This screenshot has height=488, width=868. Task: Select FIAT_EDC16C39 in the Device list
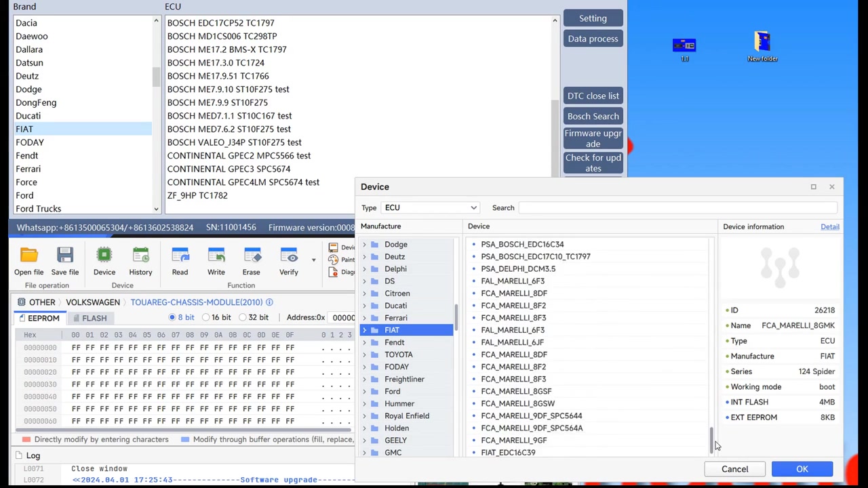pos(508,452)
